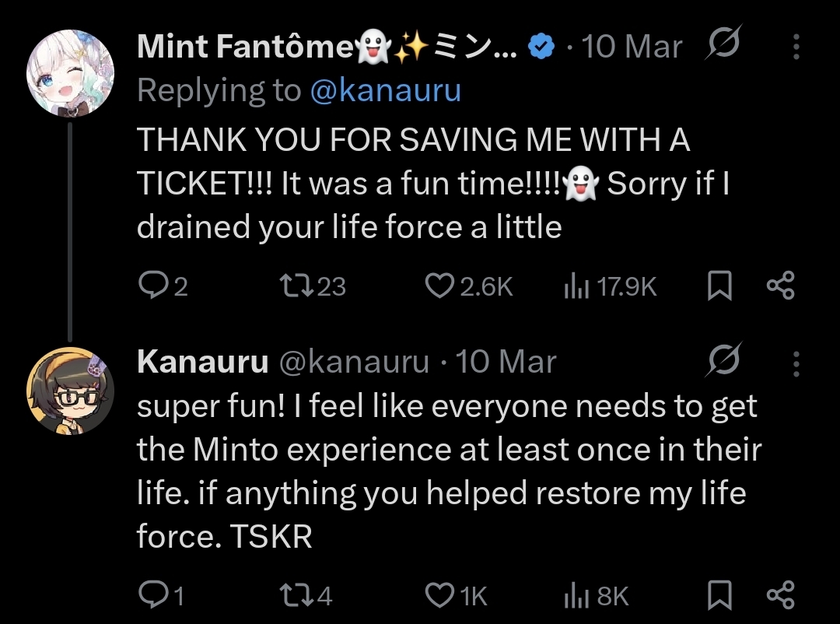This screenshot has width=840, height=624.
Task: Bookmark Mint Fantôme's tweet
Action: 719,287
